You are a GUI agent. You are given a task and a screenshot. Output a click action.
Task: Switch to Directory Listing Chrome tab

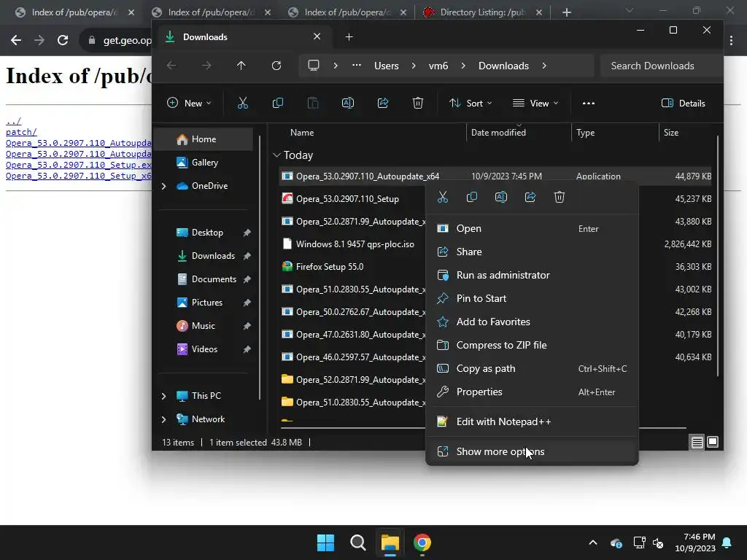coord(483,12)
